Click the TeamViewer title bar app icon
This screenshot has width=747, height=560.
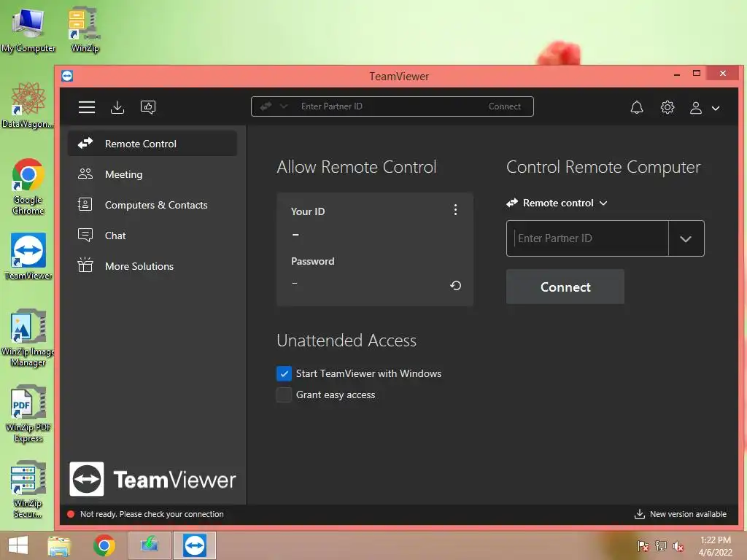(67, 76)
